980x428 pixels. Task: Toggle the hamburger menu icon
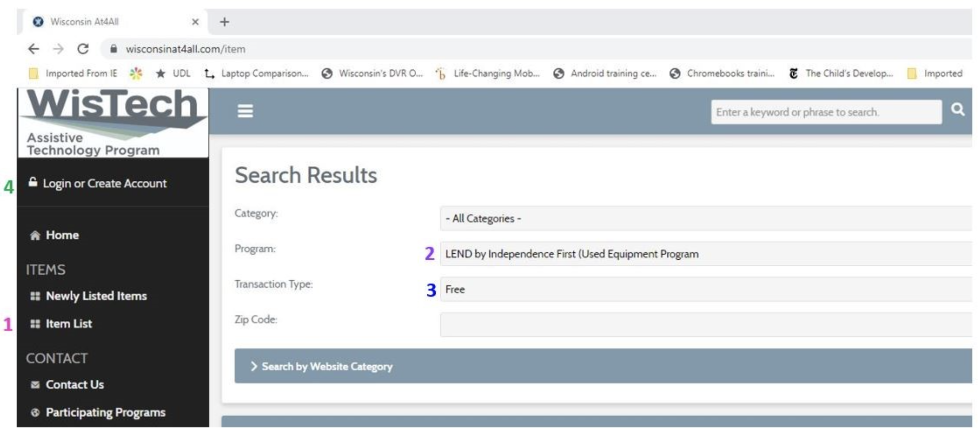click(x=245, y=111)
